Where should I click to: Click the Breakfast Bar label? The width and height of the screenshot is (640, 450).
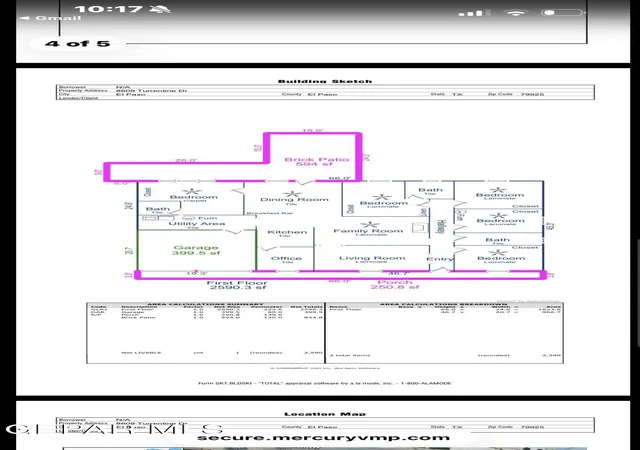[x=270, y=213]
